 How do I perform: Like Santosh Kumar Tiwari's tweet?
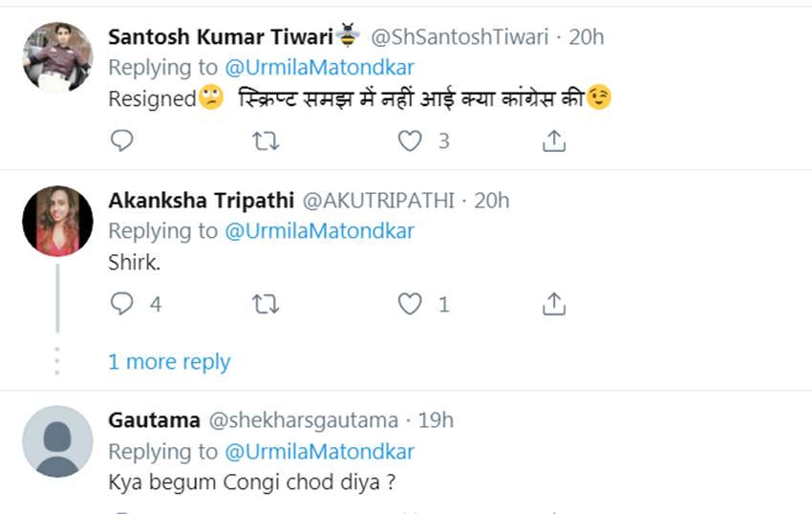coord(410,141)
